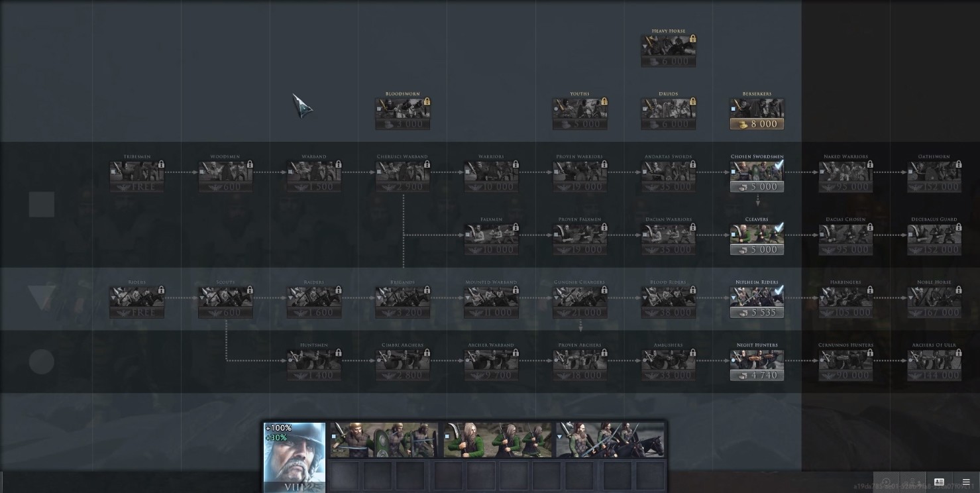The height and width of the screenshot is (493, 980).
Task: Select the premium Bloodsworn unit card
Action: pos(403,114)
